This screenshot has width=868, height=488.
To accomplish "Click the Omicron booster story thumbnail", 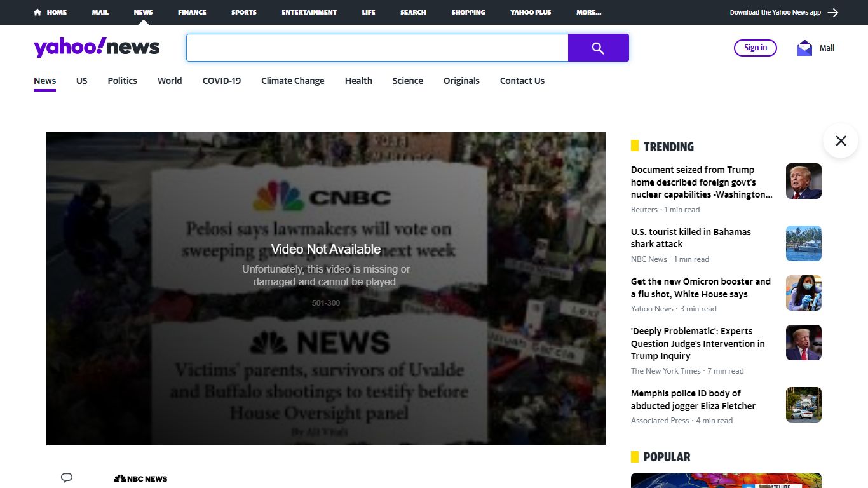I will pos(804,293).
